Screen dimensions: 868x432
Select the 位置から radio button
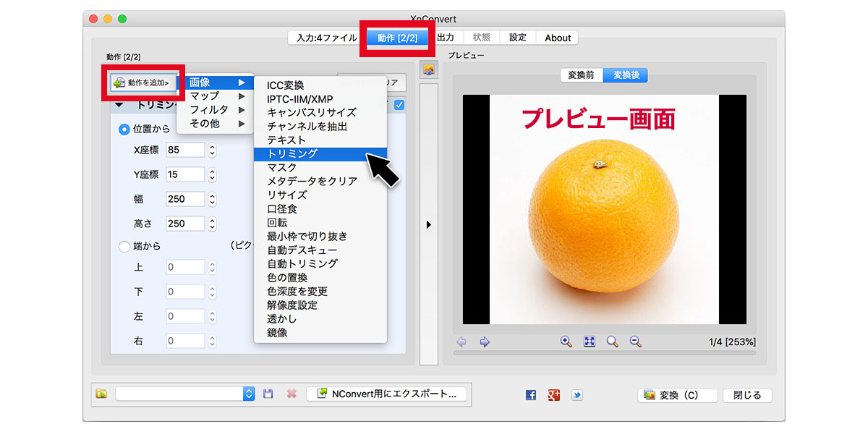pyautogui.click(x=124, y=129)
